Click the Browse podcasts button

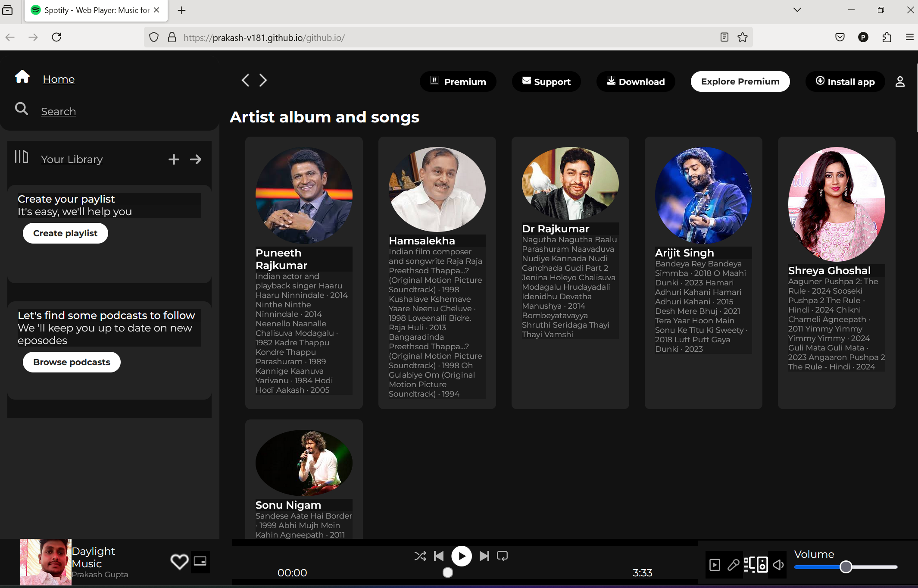pyautogui.click(x=72, y=362)
